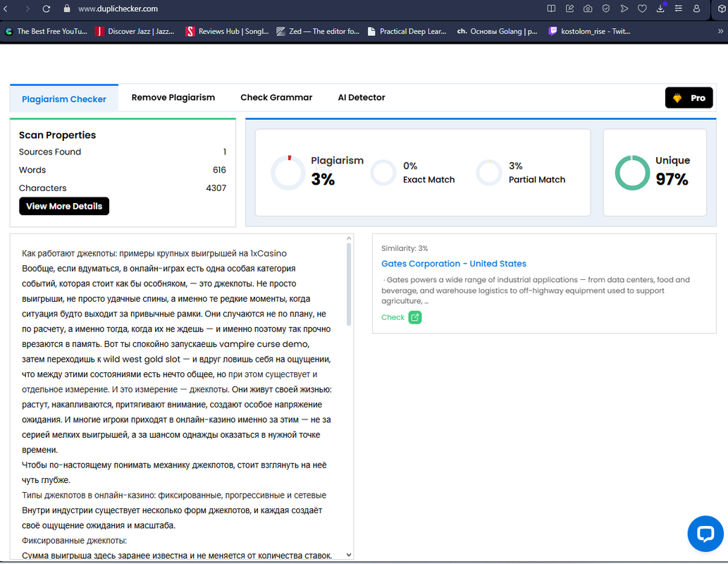
Task: Click the text panel scrollbar thumb
Action: point(349,284)
